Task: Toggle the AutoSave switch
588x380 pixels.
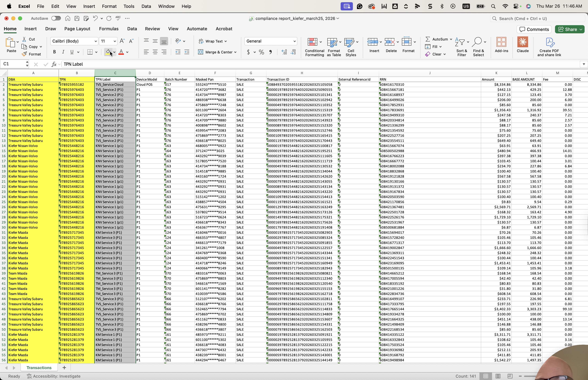Action: (56, 18)
